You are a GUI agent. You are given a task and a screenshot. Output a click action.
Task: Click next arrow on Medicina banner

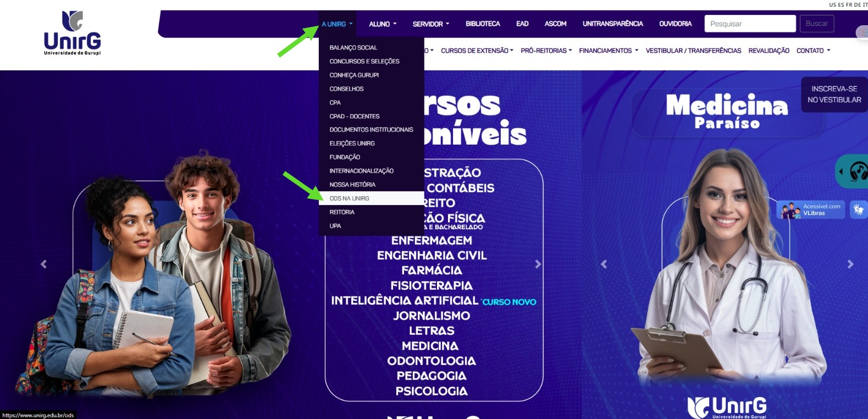pos(850,264)
